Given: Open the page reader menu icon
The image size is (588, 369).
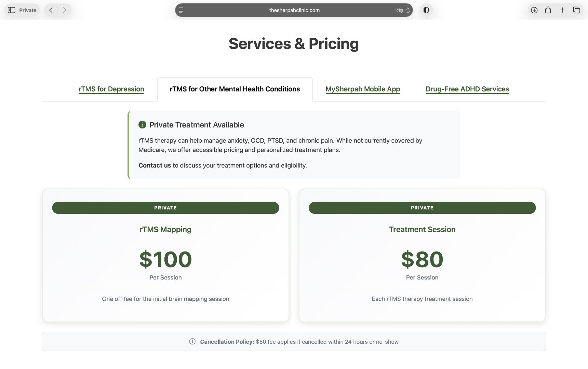Looking at the screenshot, I should (x=181, y=10).
